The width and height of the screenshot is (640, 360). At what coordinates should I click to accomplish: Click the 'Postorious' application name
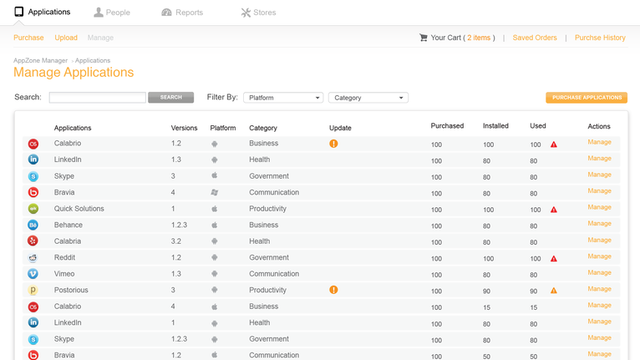point(71,290)
